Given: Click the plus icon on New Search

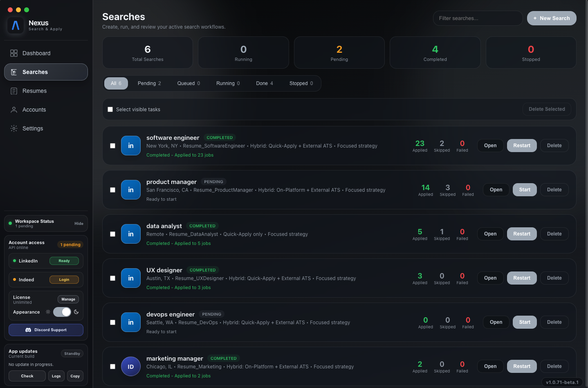Looking at the screenshot, I should point(535,18).
